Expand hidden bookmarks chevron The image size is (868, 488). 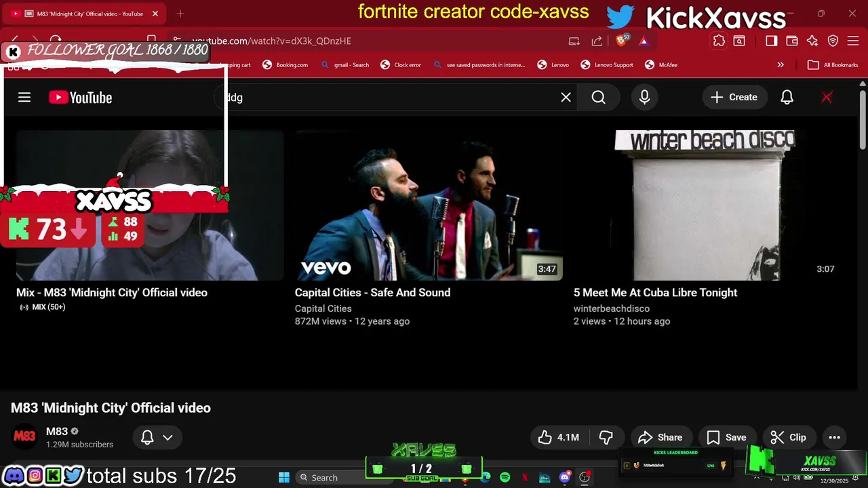pyautogui.click(x=781, y=65)
